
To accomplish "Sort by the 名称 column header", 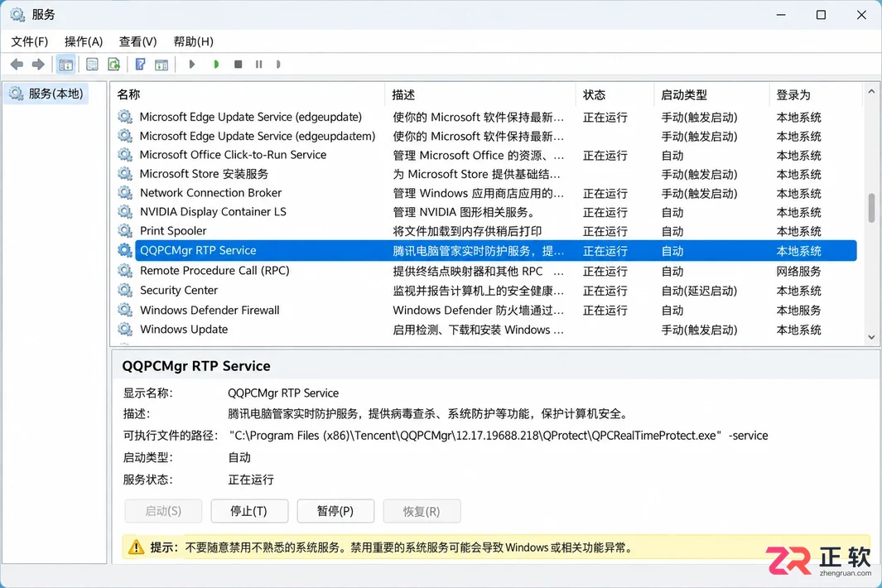I will pos(248,94).
